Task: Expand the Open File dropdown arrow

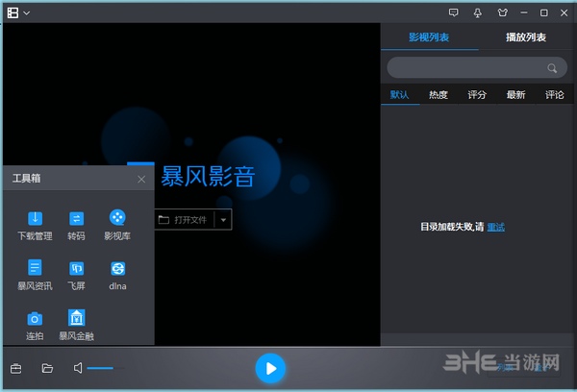Action: [x=223, y=220]
